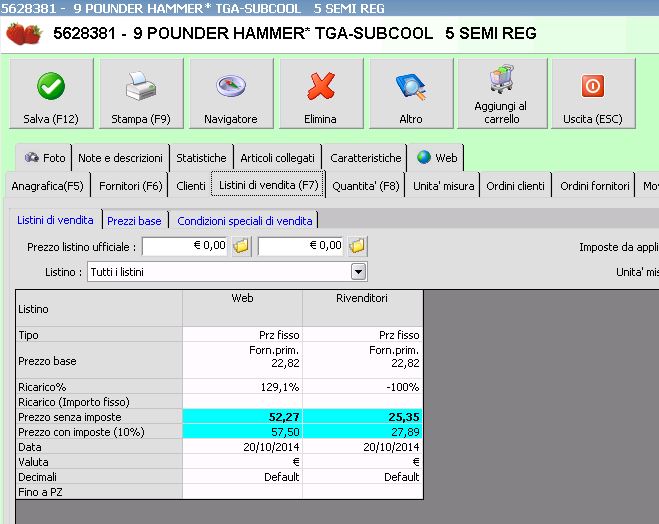659x524 pixels.
Task: Open the Altro magnifier button
Action: (x=411, y=93)
